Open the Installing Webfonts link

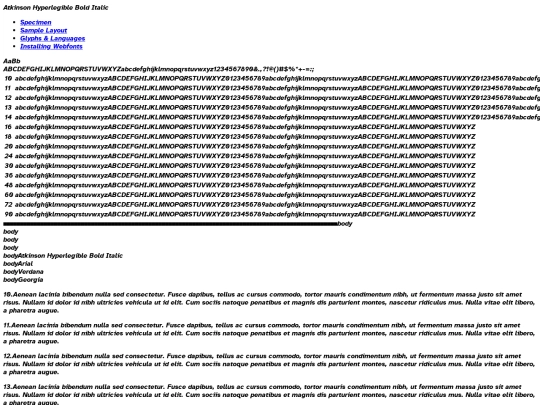click(51, 46)
